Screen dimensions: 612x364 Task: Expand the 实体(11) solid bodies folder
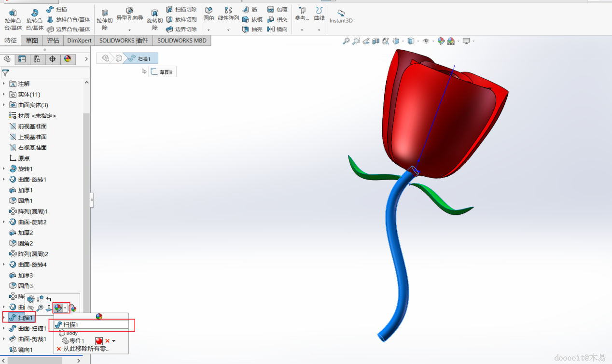pyautogui.click(x=4, y=95)
